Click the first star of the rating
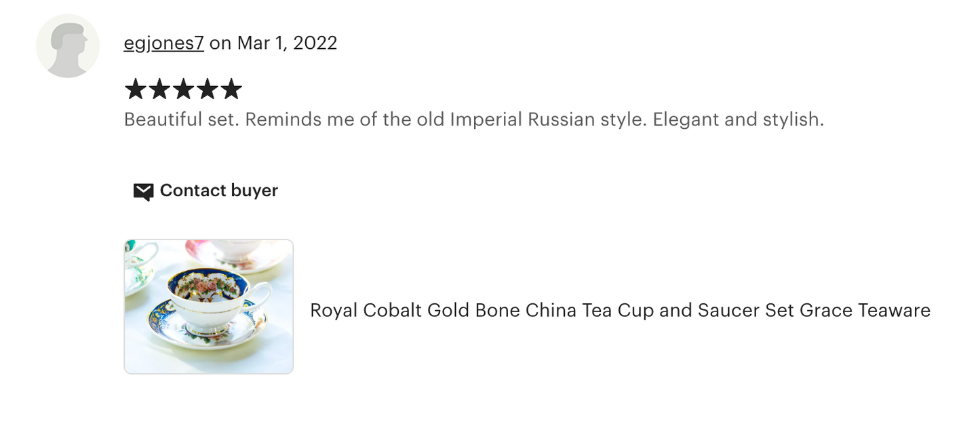 (x=136, y=89)
